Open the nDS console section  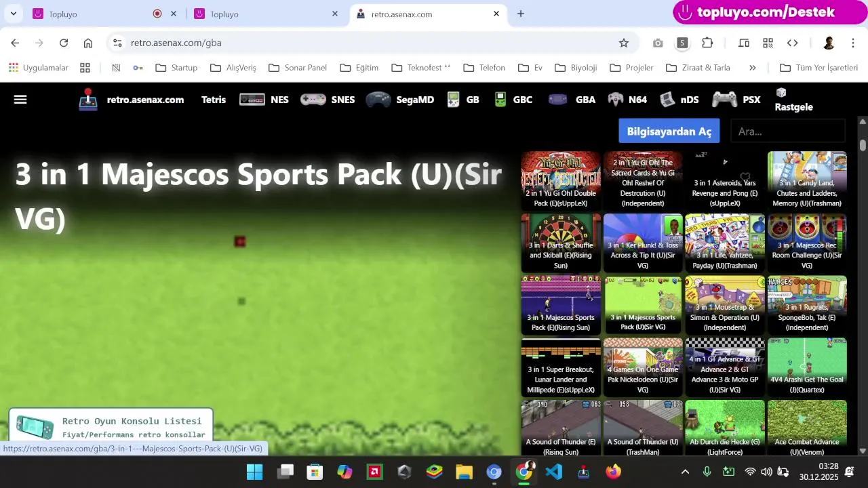679,100
